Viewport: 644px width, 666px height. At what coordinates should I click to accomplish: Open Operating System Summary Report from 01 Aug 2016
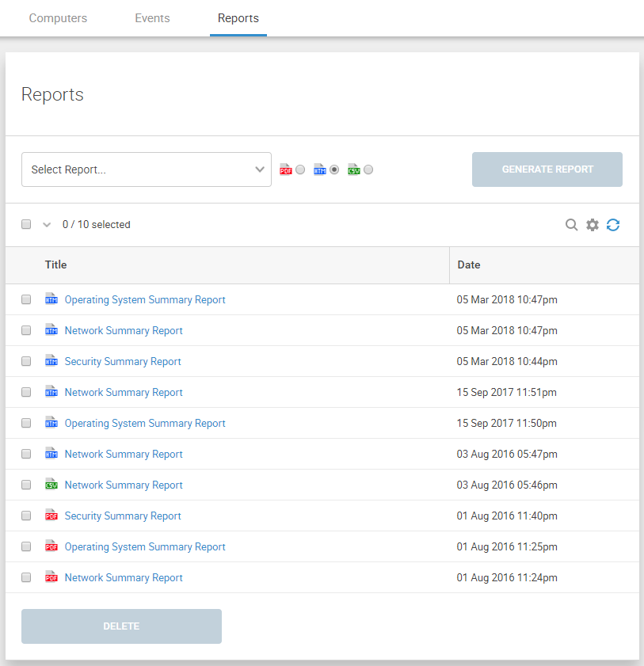point(145,546)
